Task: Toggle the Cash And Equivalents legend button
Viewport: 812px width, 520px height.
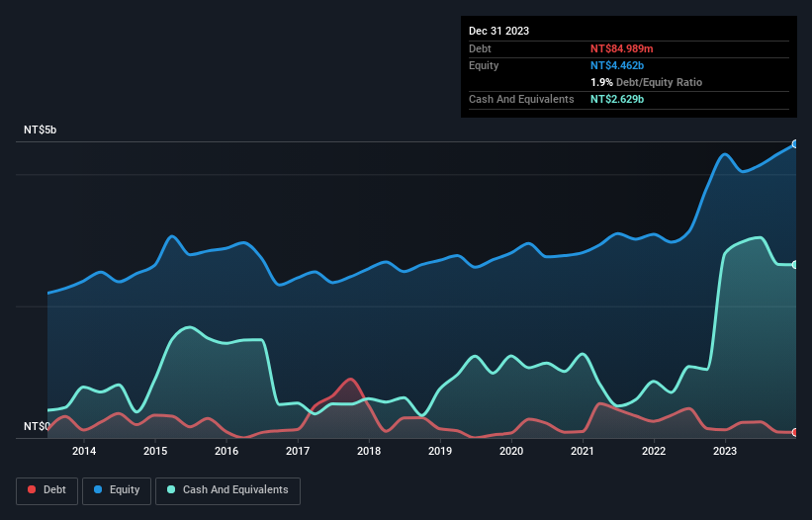Action: [x=227, y=490]
